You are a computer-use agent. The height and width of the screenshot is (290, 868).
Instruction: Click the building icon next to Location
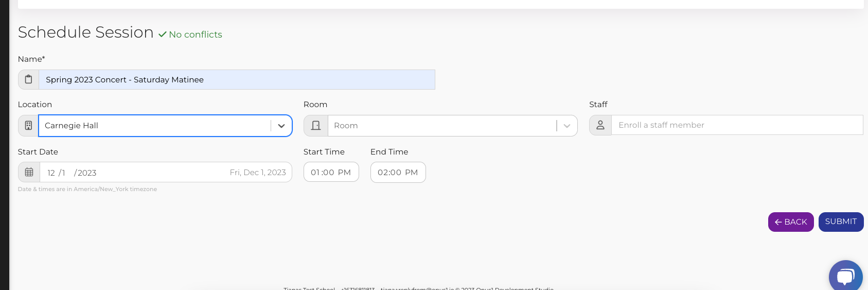[x=29, y=126]
